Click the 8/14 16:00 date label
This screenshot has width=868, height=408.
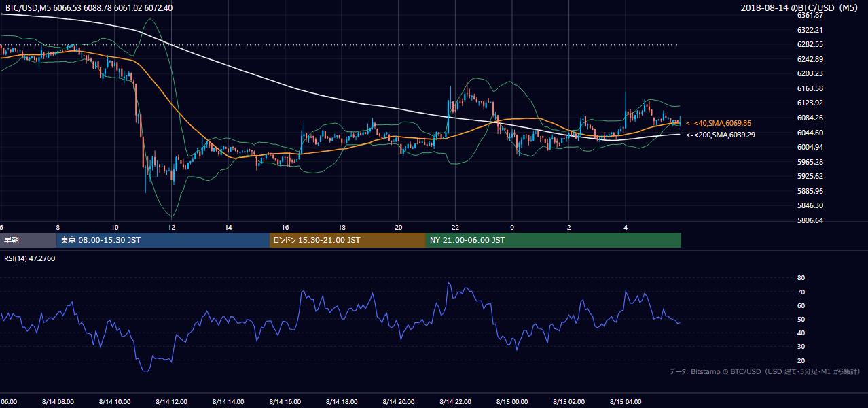(285, 402)
